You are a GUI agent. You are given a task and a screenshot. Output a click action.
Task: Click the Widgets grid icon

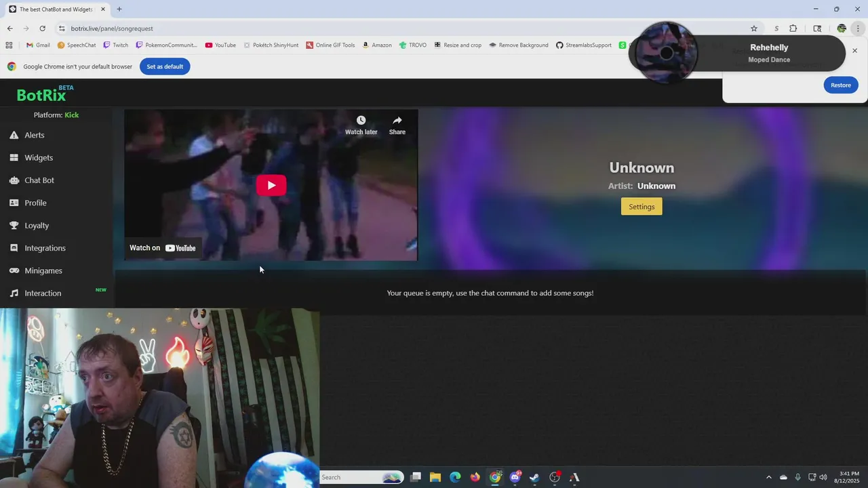(14, 157)
